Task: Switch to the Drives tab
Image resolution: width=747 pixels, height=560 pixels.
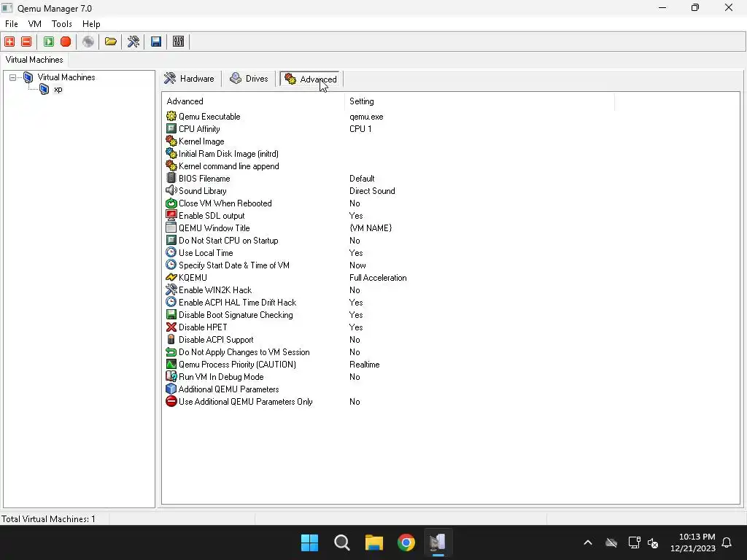Action: 249,79
